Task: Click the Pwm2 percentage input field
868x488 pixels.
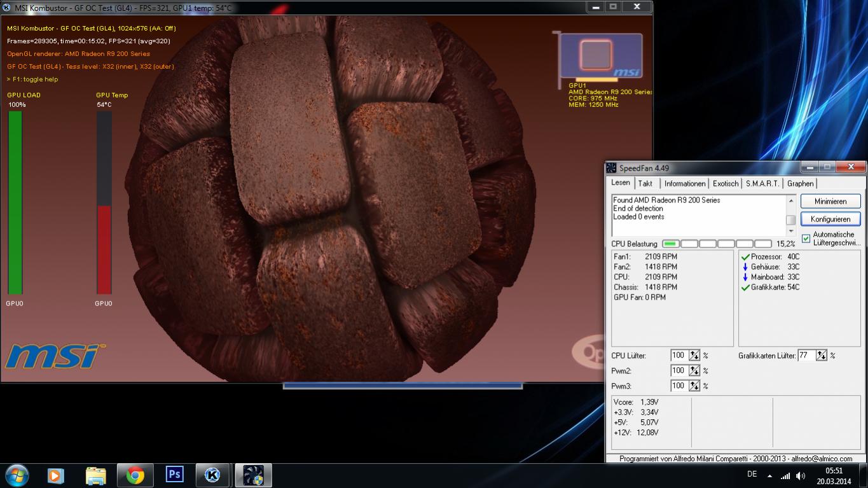Action: pos(679,371)
